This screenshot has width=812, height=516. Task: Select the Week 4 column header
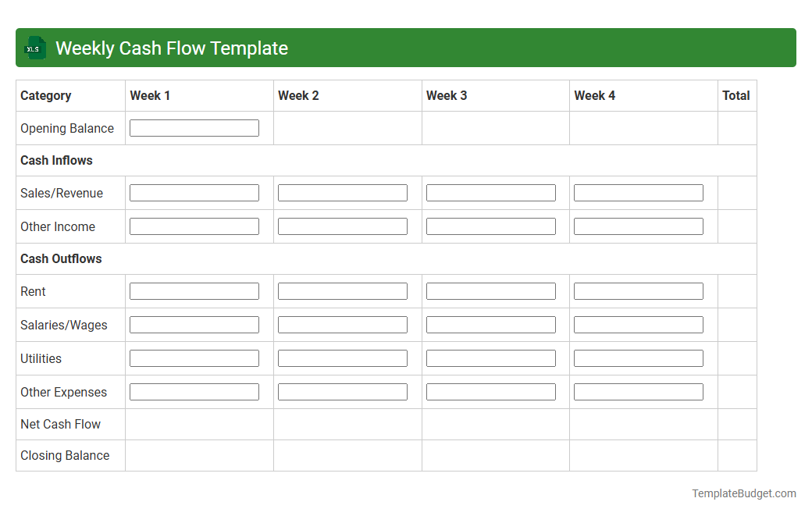click(593, 95)
